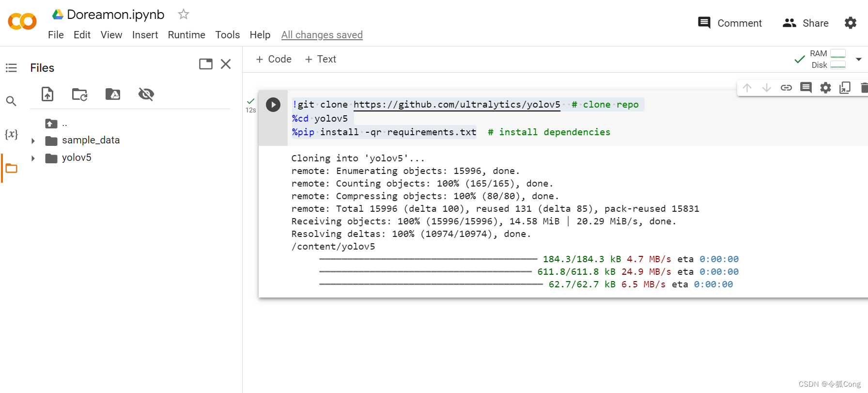
Task: Open the Colab home logo
Action: pos(22,21)
